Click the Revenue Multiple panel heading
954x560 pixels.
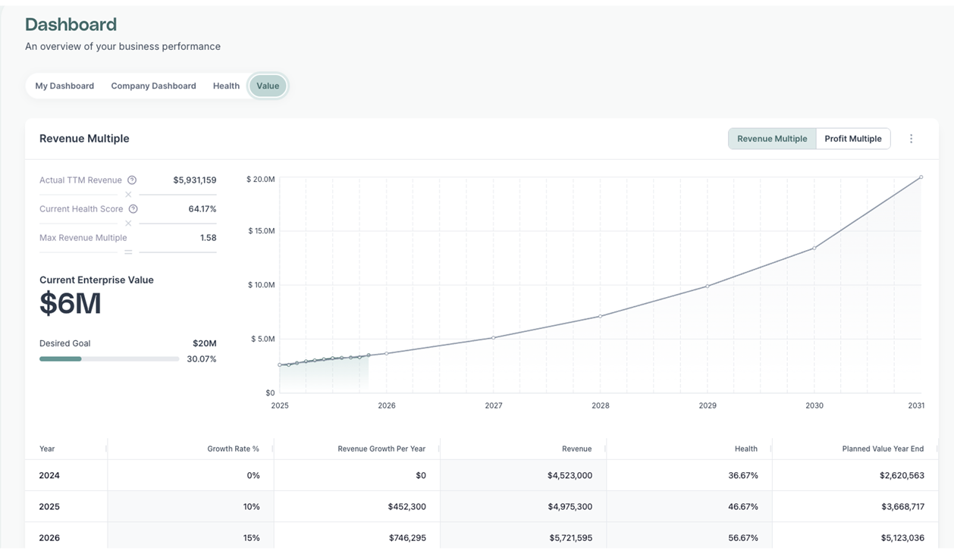[84, 139]
